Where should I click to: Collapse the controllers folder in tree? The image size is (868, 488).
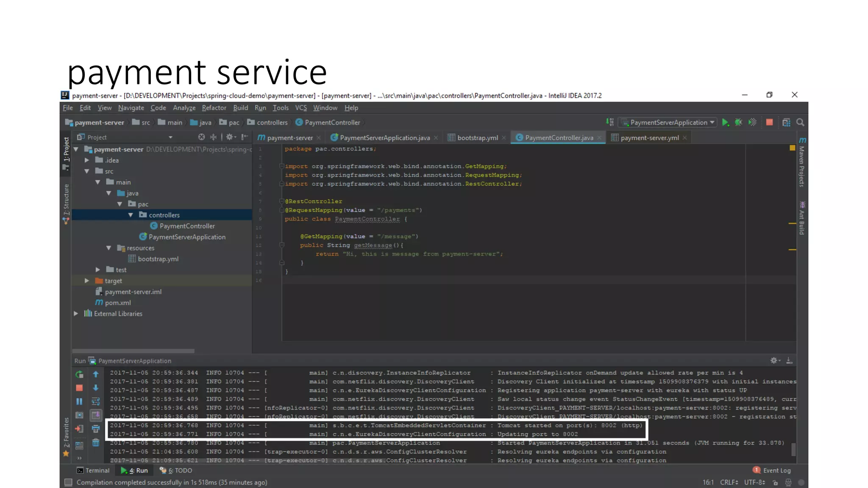131,215
